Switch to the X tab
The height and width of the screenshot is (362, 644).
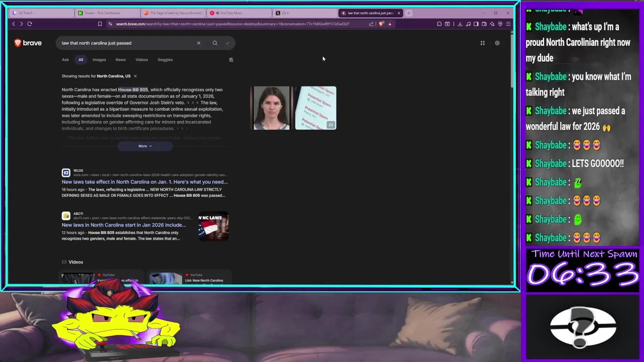pos(305,13)
